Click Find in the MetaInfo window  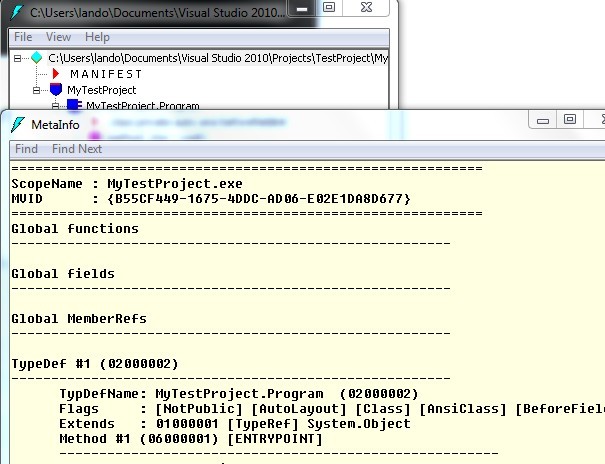tap(27, 149)
